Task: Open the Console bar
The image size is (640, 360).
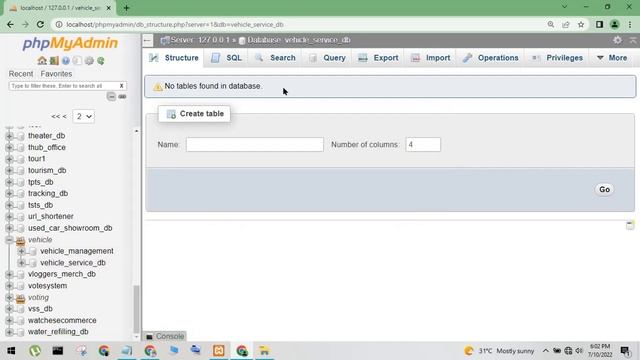Action: (x=165, y=336)
